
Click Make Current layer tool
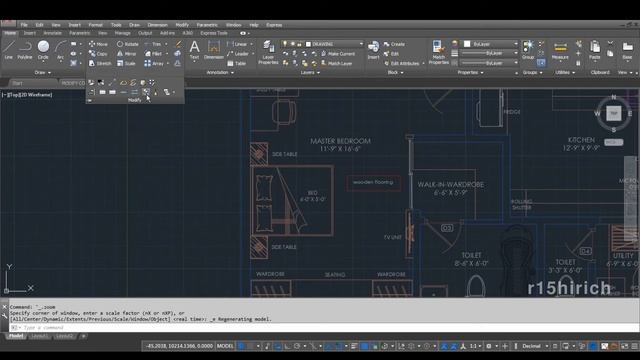[x=338, y=54]
